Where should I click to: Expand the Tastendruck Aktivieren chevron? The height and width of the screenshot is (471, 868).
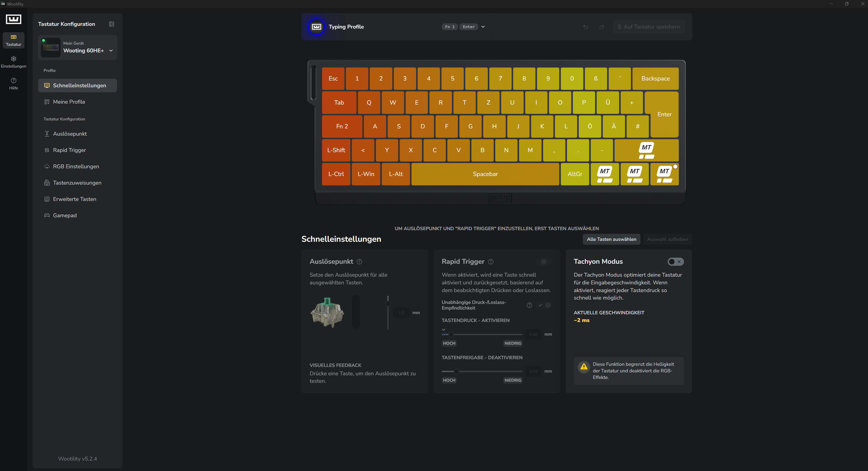click(x=444, y=329)
